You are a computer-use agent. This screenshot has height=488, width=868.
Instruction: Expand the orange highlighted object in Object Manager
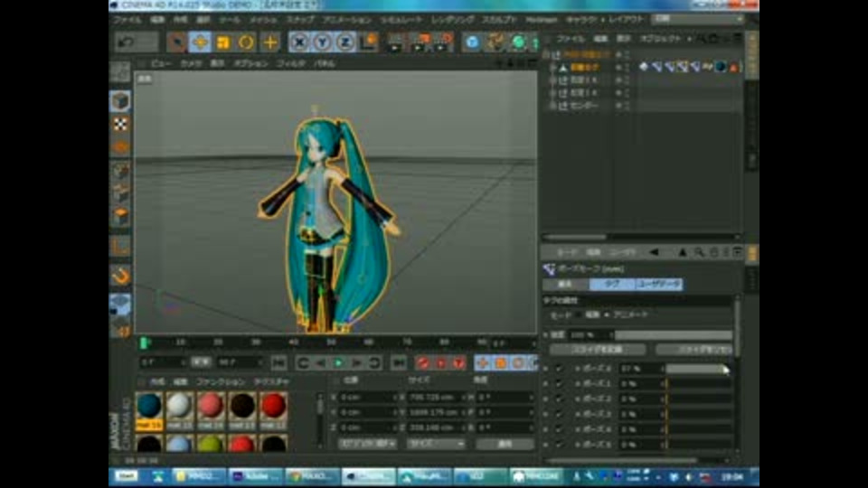pos(552,68)
